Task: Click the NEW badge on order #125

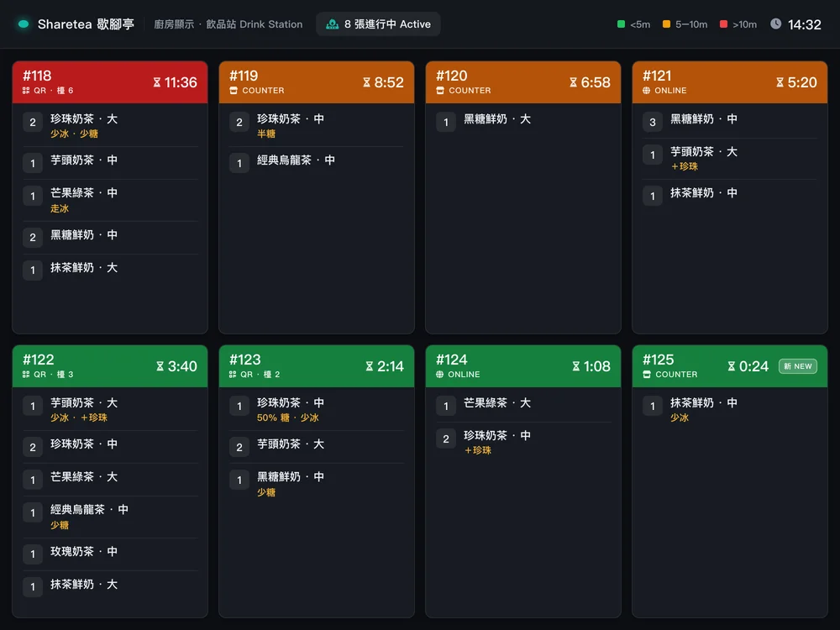Action: [798, 366]
